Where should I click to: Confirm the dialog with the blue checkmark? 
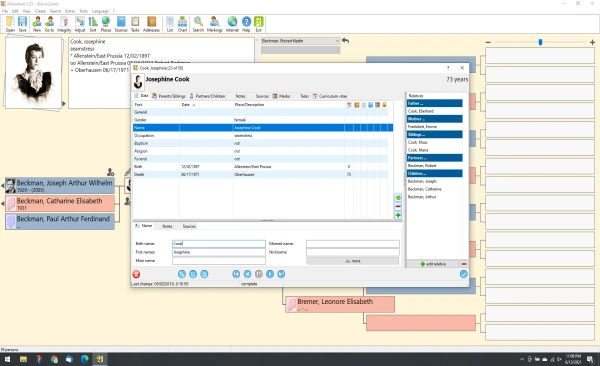point(463,274)
